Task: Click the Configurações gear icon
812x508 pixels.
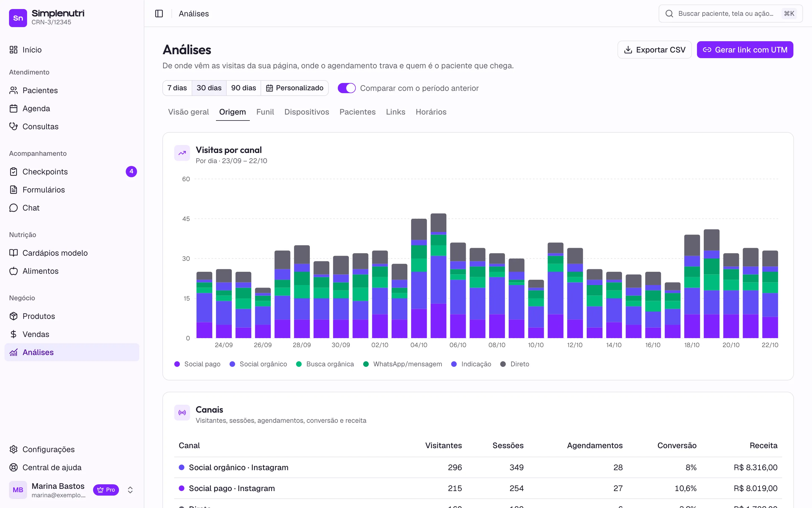Action: (14, 450)
